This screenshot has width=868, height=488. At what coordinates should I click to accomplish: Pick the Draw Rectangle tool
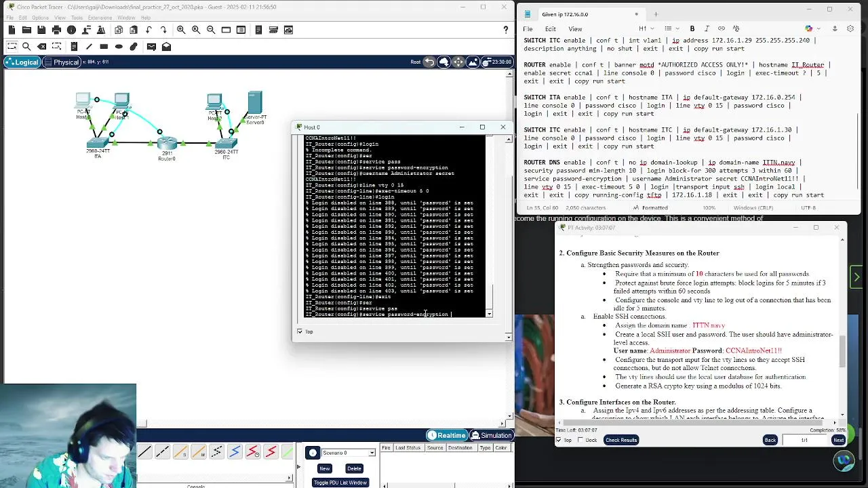pyautogui.click(x=104, y=47)
